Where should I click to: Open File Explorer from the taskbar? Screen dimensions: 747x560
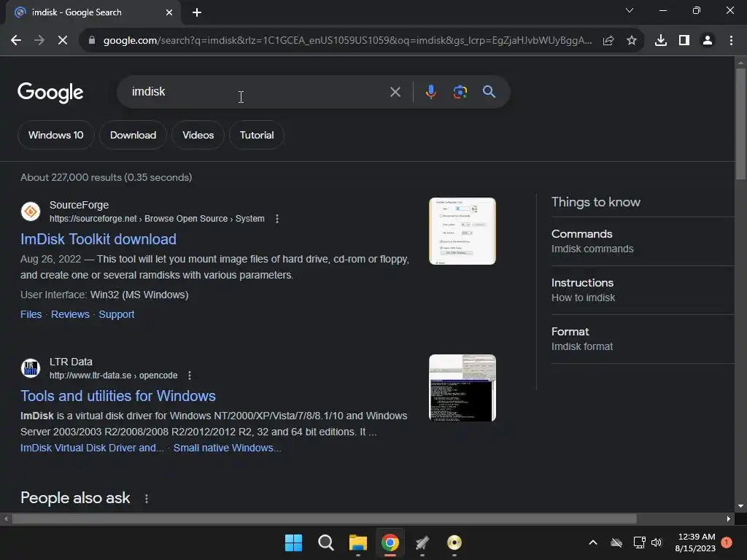point(357,542)
